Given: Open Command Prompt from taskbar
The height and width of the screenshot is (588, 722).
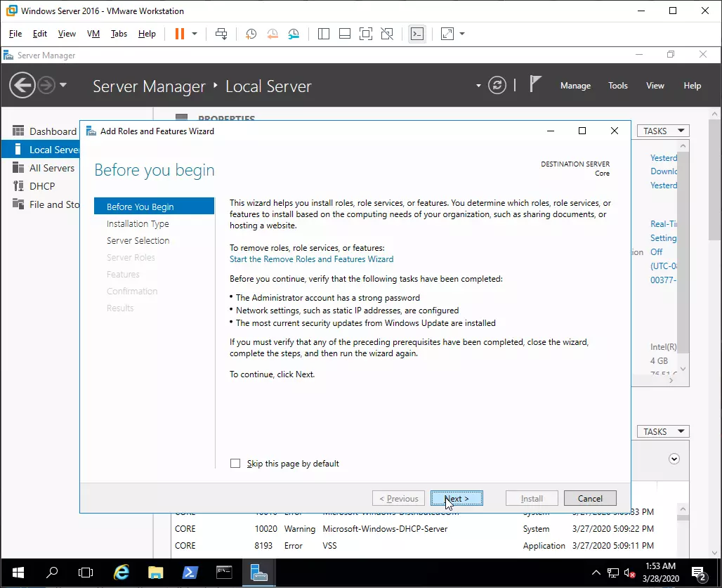Looking at the screenshot, I should [x=224, y=573].
